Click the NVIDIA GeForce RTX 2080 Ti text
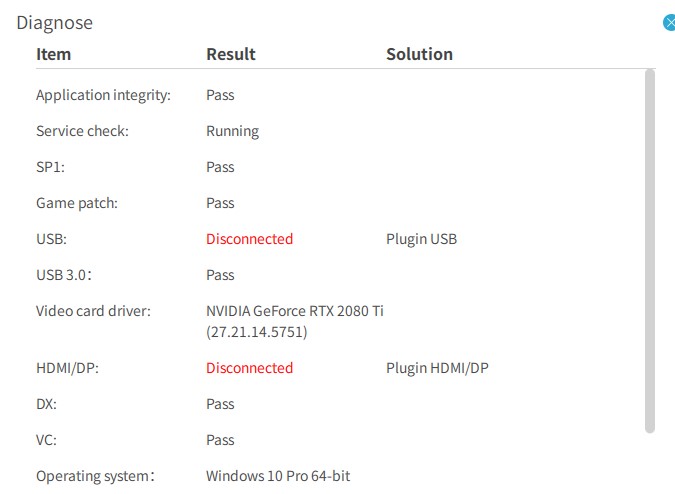 coord(295,311)
